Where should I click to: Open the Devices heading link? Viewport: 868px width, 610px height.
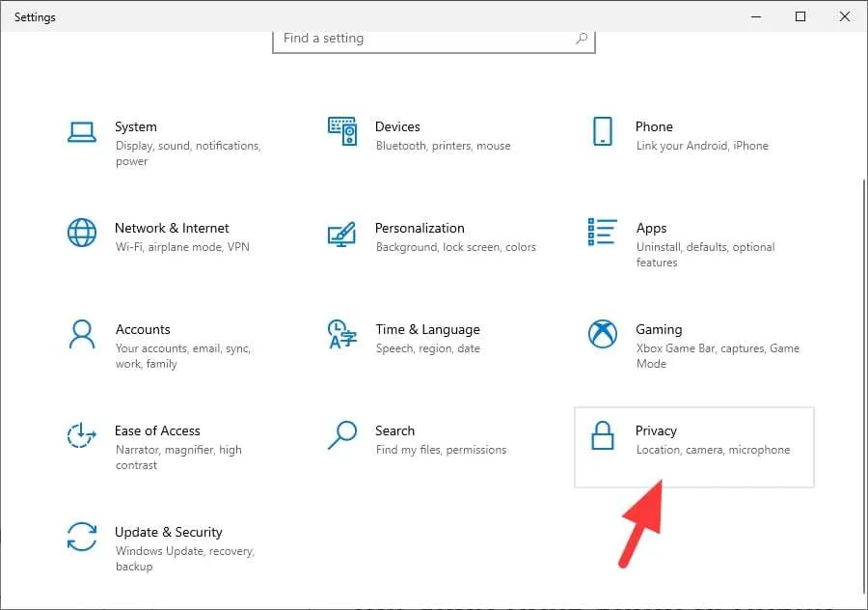[397, 126]
